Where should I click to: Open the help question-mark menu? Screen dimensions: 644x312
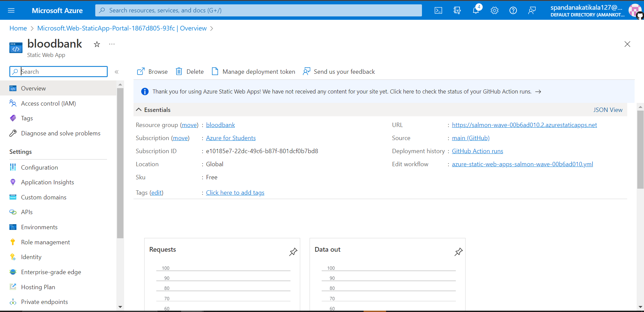pyautogui.click(x=513, y=10)
